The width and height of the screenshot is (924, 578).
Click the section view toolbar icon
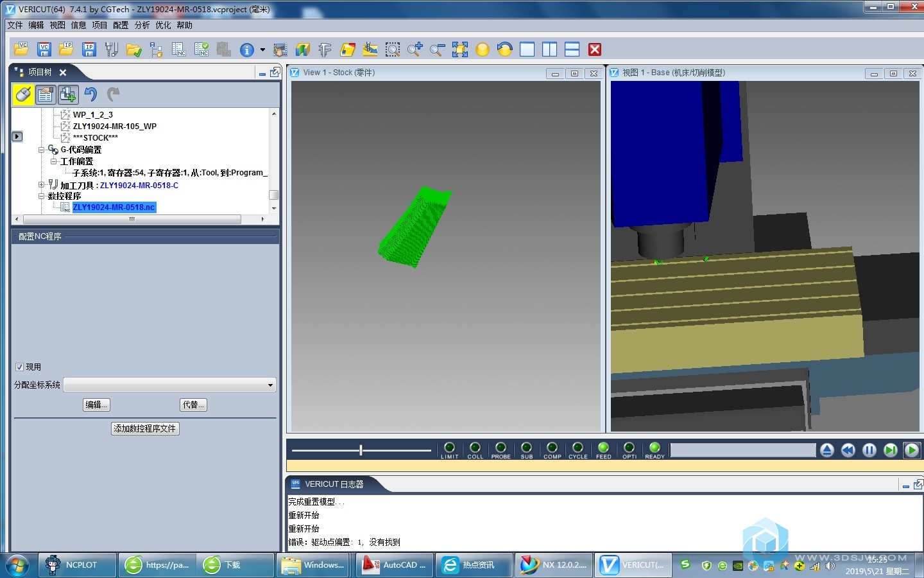[303, 49]
